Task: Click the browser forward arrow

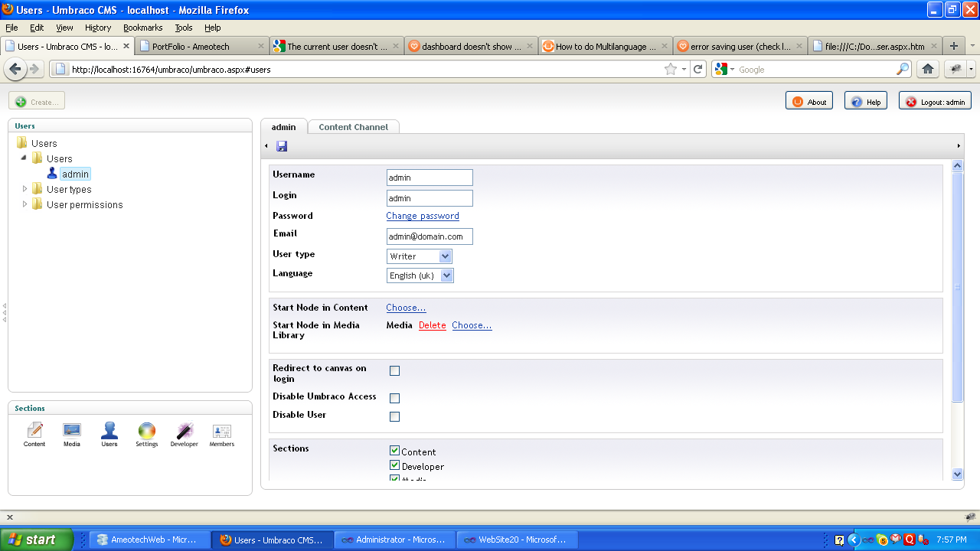Action: pyautogui.click(x=34, y=69)
